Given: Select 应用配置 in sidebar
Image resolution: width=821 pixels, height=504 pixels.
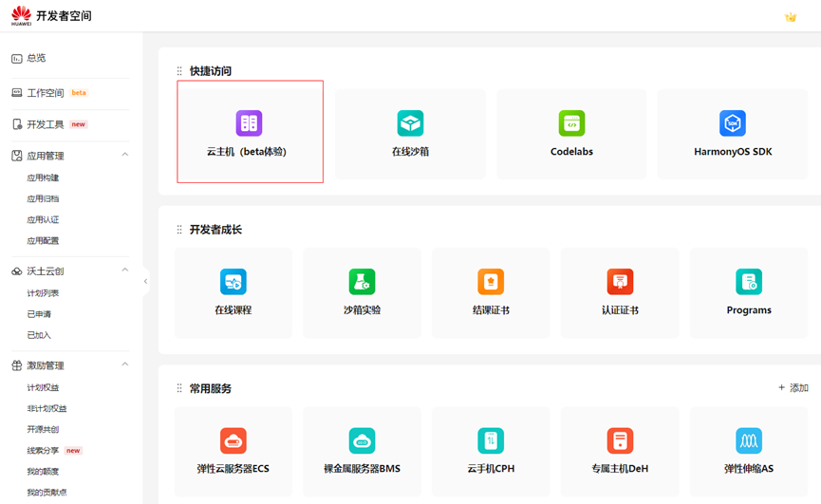Looking at the screenshot, I should [43, 241].
